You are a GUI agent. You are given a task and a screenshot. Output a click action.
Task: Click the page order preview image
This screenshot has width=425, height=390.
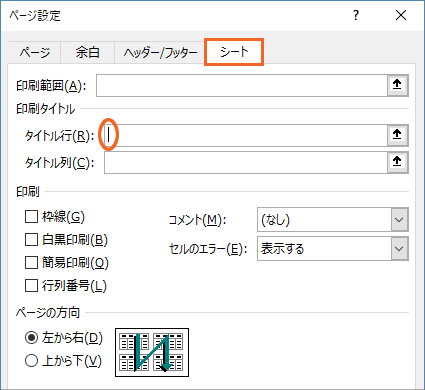(152, 352)
